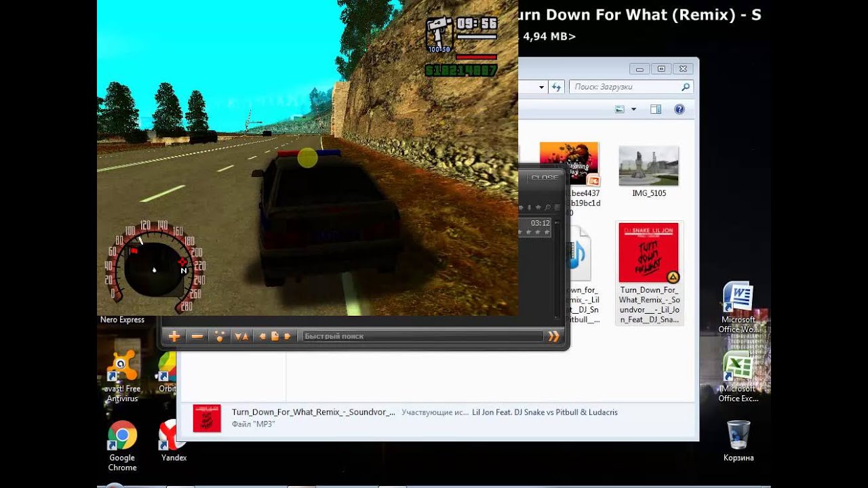Remove tracks with AIMP playlist minus button
This screenshot has height=488, width=868.
197,336
